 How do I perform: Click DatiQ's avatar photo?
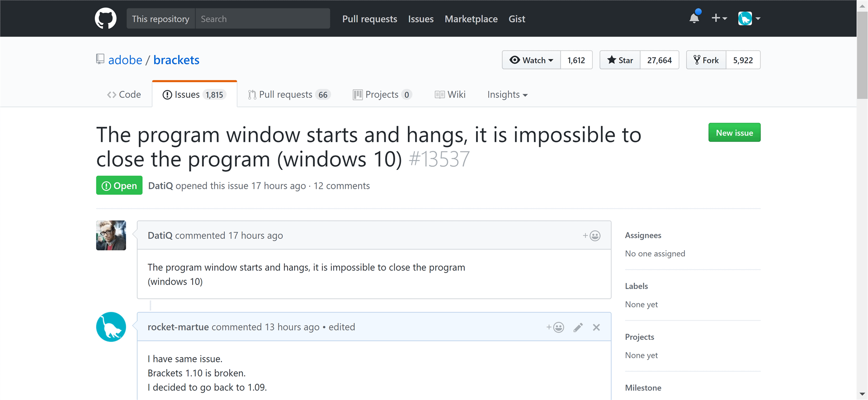[x=111, y=235]
